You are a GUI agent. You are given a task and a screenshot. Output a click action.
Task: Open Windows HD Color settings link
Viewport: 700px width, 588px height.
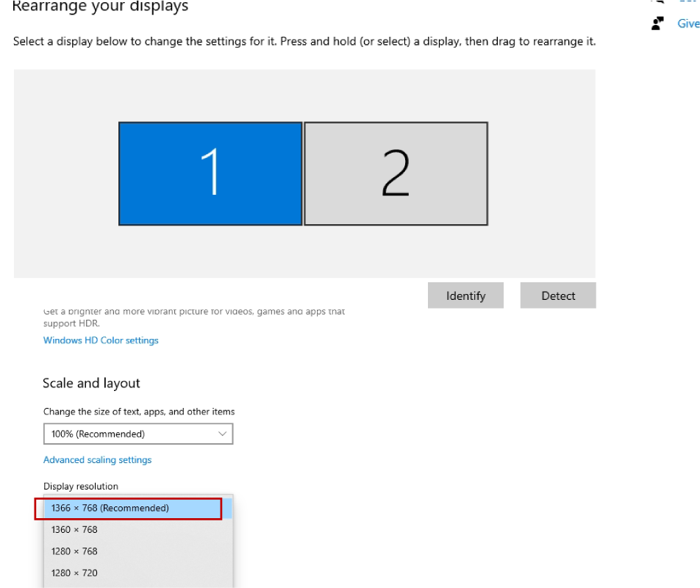click(x=101, y=340)
